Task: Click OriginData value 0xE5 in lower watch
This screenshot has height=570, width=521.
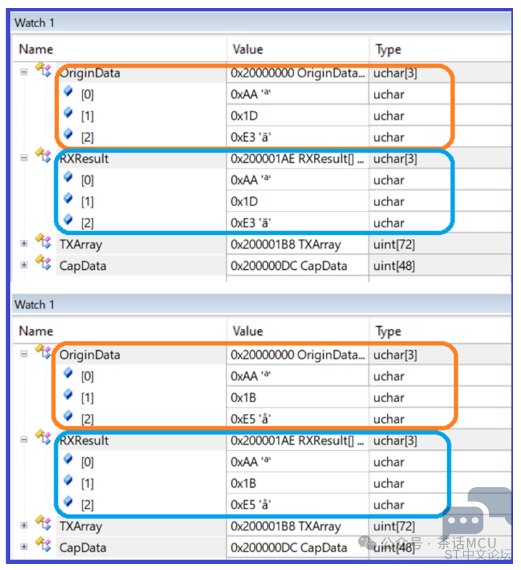Action: point(251,419)
